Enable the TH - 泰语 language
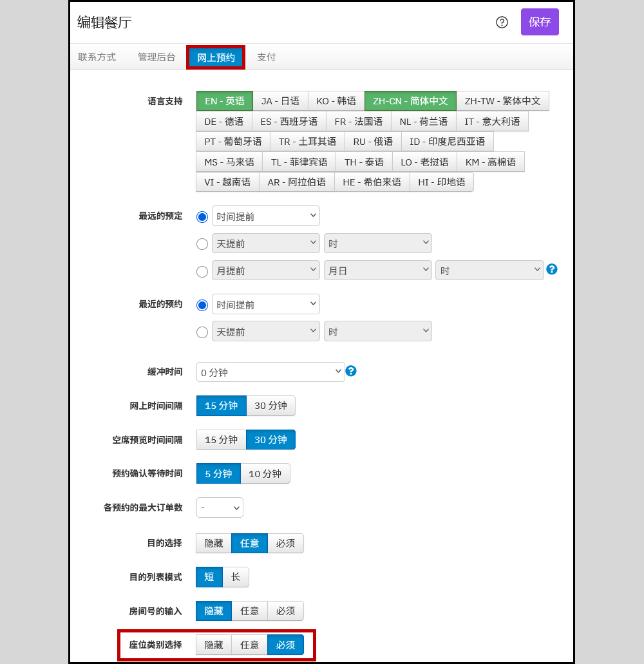 364,162
